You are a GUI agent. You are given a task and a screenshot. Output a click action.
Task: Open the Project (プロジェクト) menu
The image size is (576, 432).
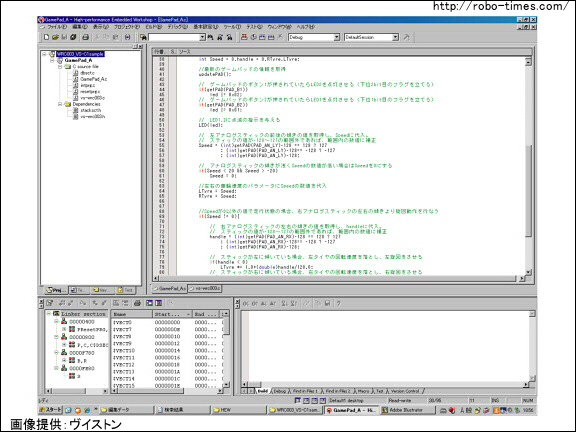pos(127,27)
